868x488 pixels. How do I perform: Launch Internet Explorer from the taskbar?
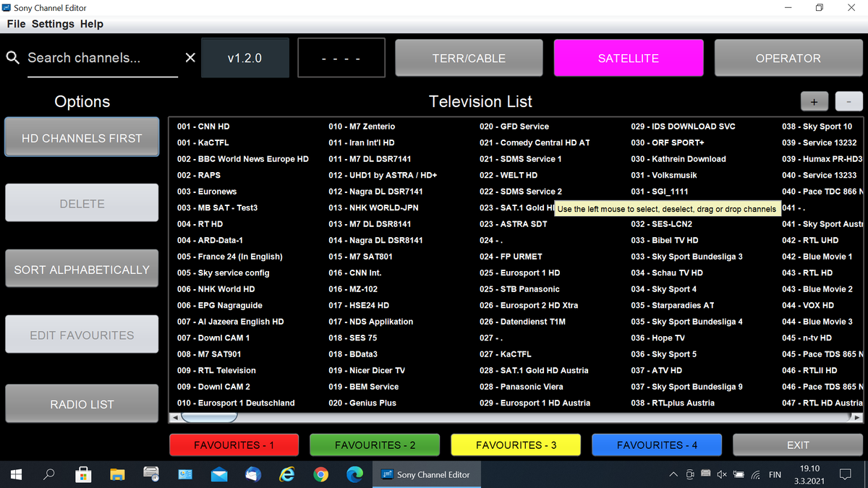(x=287, y=475)
